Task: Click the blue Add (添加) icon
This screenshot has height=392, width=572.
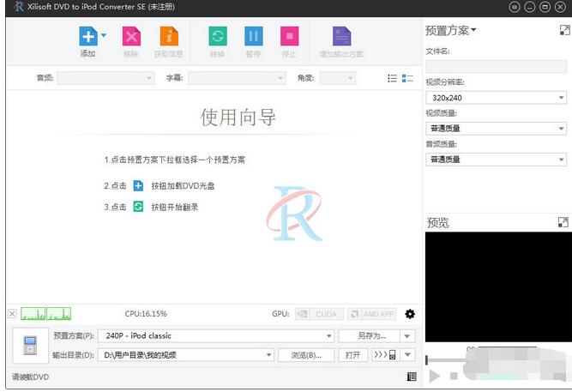Action: tap(88, 36)
